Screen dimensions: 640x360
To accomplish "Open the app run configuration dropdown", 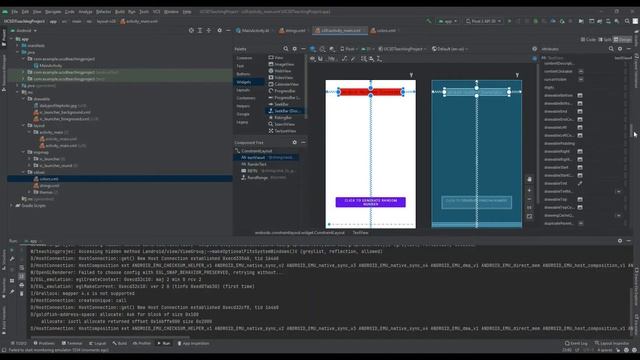I will point(447,21).
